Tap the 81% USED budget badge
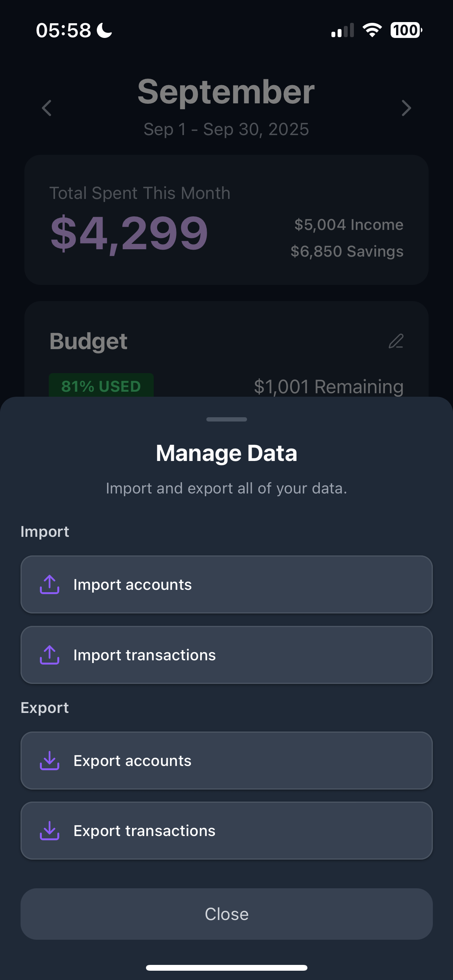This screenshot has width=453, height=980. 101,386
